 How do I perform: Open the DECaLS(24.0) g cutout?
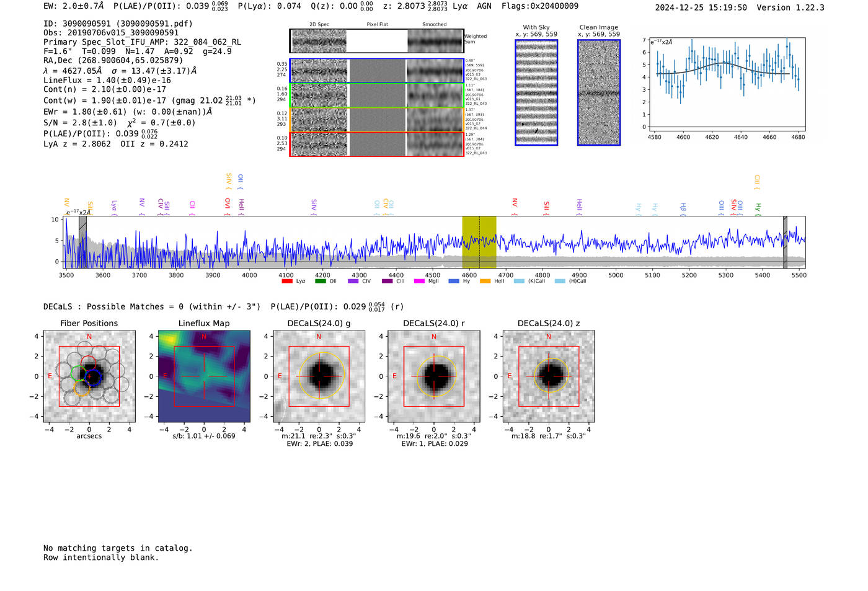click(319, 376)
